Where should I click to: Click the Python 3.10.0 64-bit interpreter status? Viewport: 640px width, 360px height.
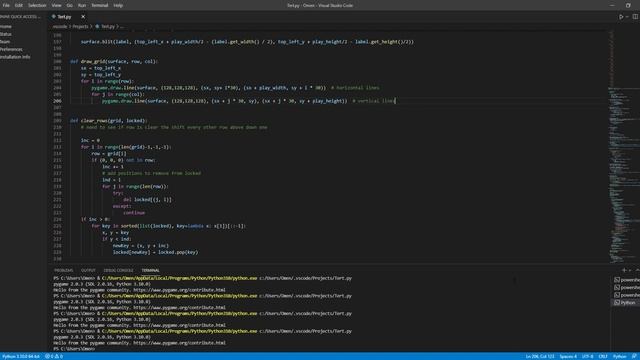point(21,356)
